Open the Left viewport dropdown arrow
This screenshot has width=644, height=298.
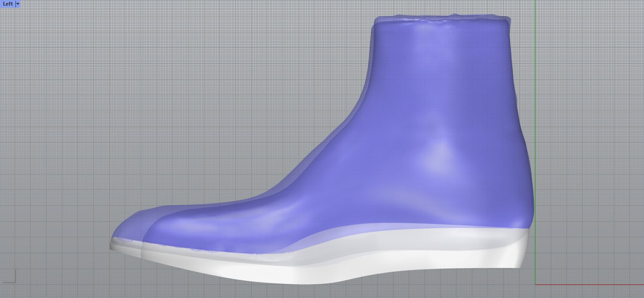click(18, 4)
